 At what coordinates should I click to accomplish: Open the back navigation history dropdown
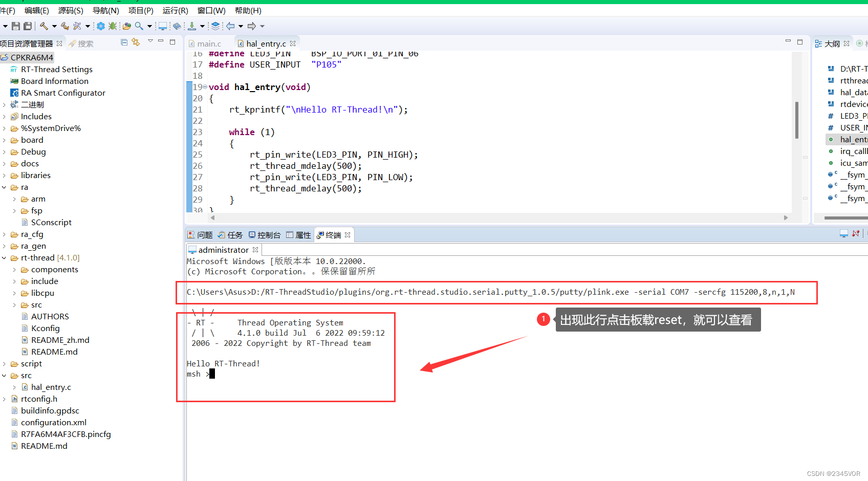coord(241,26)
